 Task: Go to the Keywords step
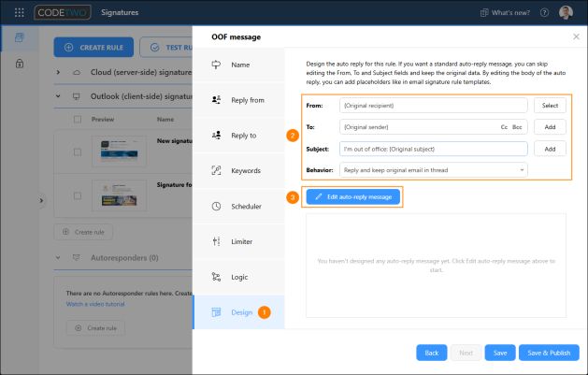click(x=238, y=170)
